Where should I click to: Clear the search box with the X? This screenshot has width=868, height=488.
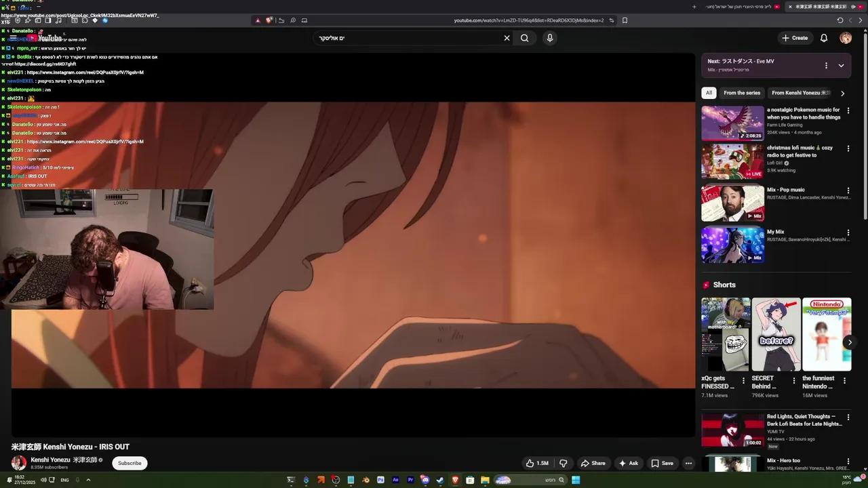507,38
